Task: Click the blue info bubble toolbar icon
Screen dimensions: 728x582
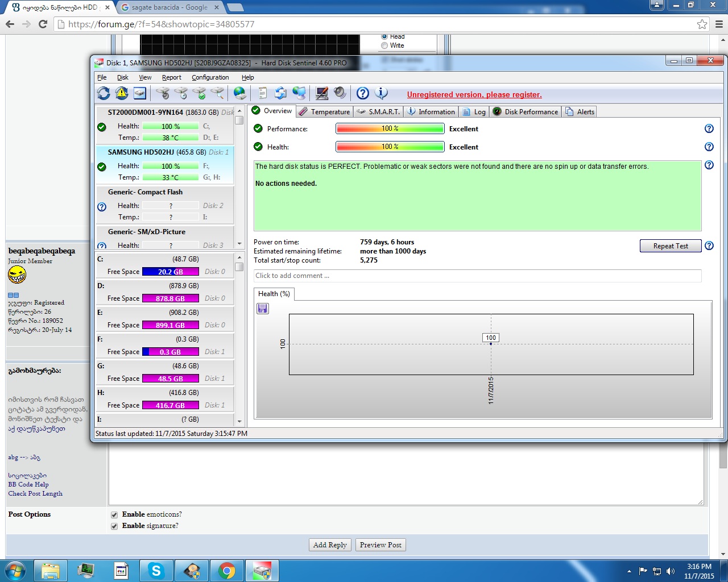Action: point(381,93)
